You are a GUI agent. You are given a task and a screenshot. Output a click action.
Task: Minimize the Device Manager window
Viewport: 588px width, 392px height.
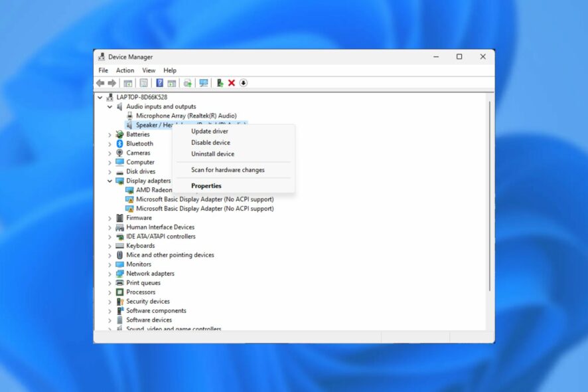tap(436, 56)
